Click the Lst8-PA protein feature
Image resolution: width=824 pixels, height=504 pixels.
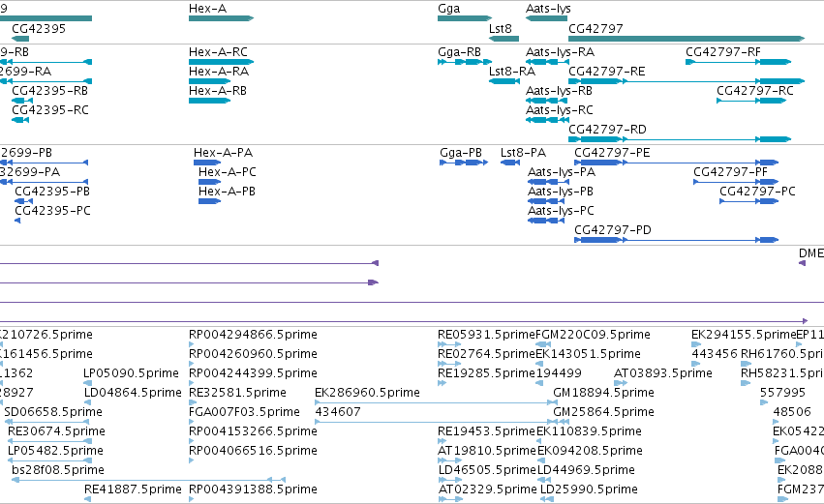(510, 163)
